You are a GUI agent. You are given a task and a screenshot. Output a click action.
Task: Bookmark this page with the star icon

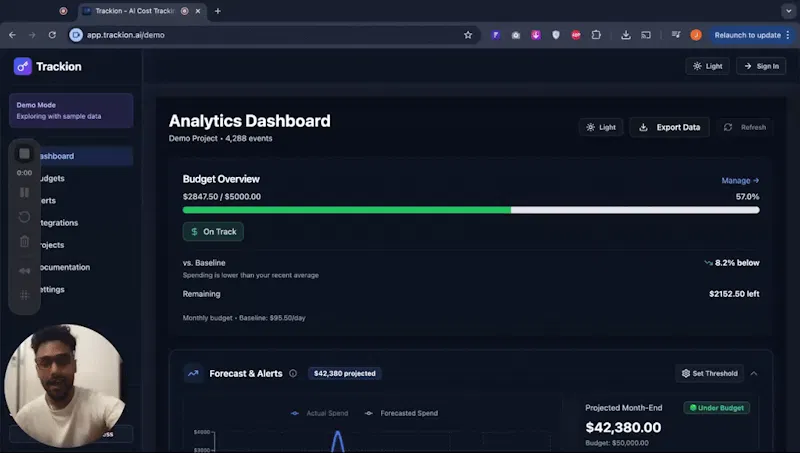coord(468,35)
